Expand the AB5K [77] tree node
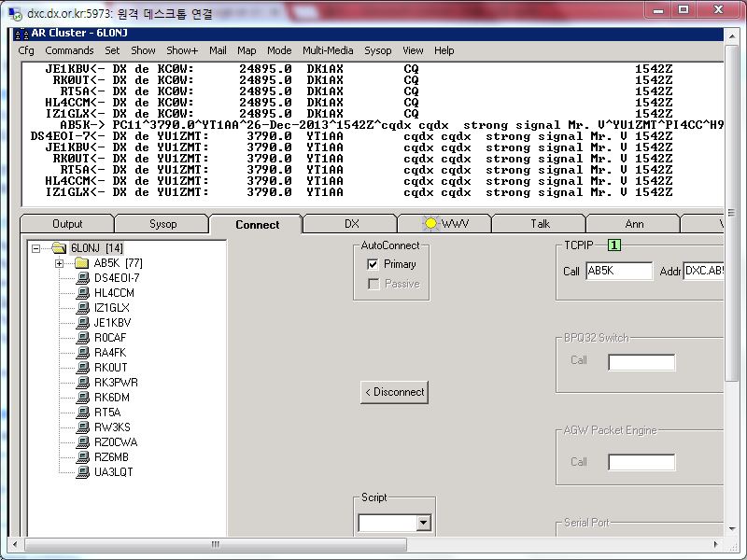Screen dimensions: 747x560 (59, 263)
